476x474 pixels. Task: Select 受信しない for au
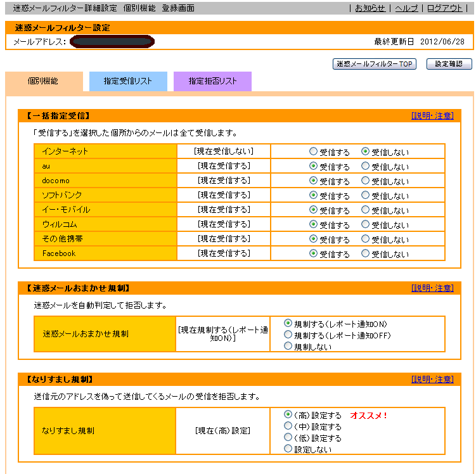pyautogui.click(x=365, y=167)
